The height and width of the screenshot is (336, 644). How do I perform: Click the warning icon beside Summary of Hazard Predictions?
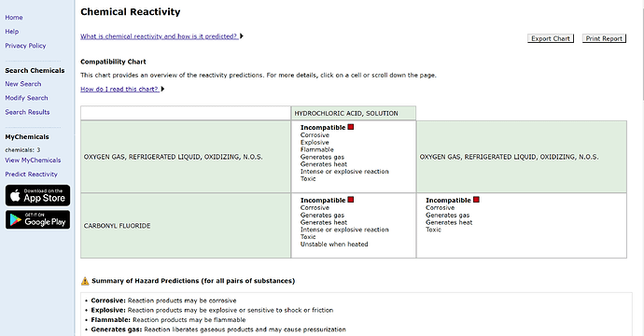(x=85, y=281)
